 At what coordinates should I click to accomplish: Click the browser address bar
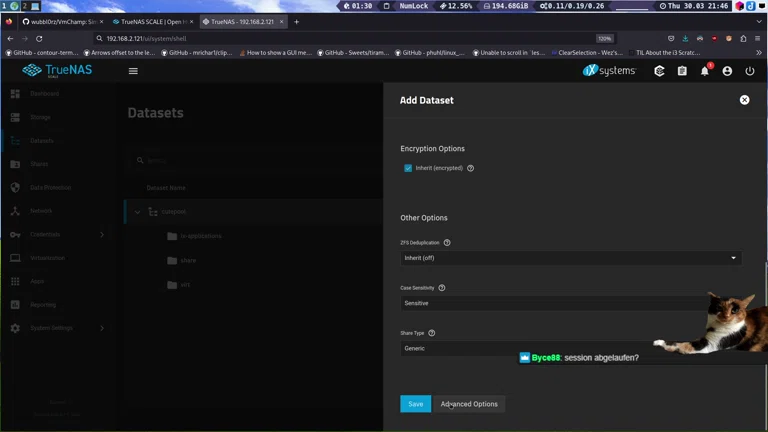point(340,38)
